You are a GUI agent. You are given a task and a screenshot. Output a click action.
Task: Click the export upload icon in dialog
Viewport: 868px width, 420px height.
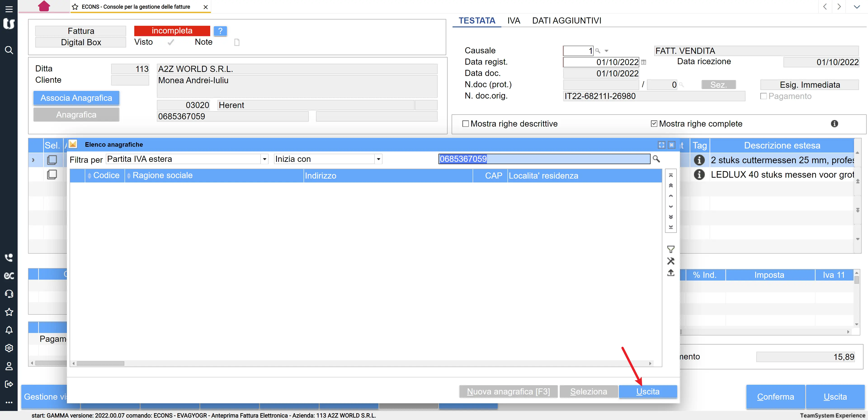[x=670, y=273]
